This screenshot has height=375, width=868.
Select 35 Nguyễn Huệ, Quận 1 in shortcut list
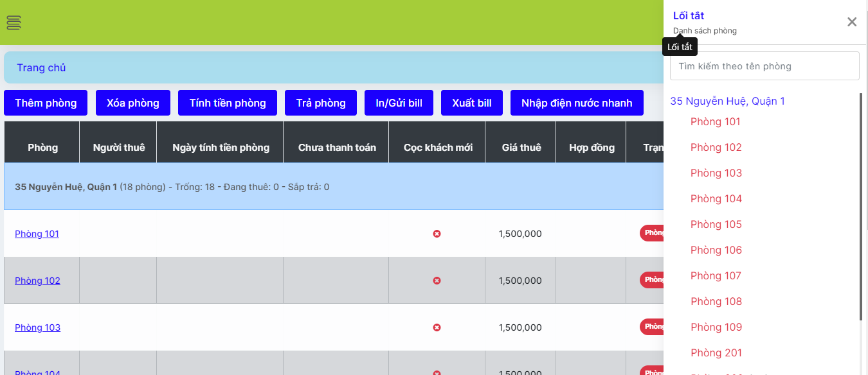click(727, 101)
